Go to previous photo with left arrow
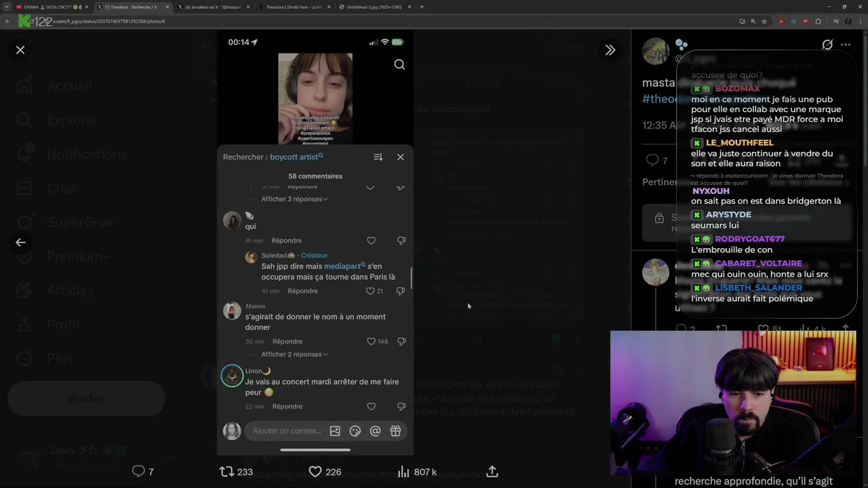This screenshot has width=868, height=488. [x=20, y=242]
